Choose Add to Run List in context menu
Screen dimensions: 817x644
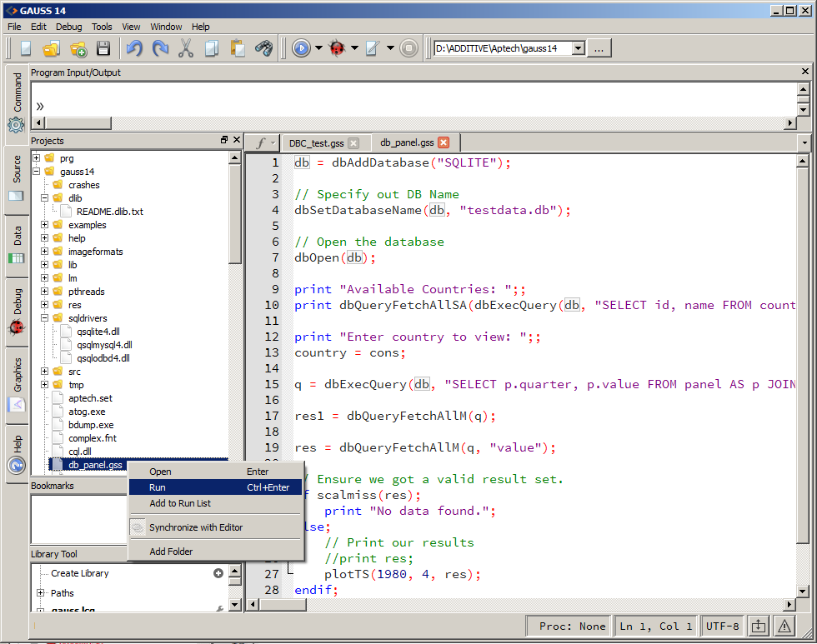[x=216, y=503]
